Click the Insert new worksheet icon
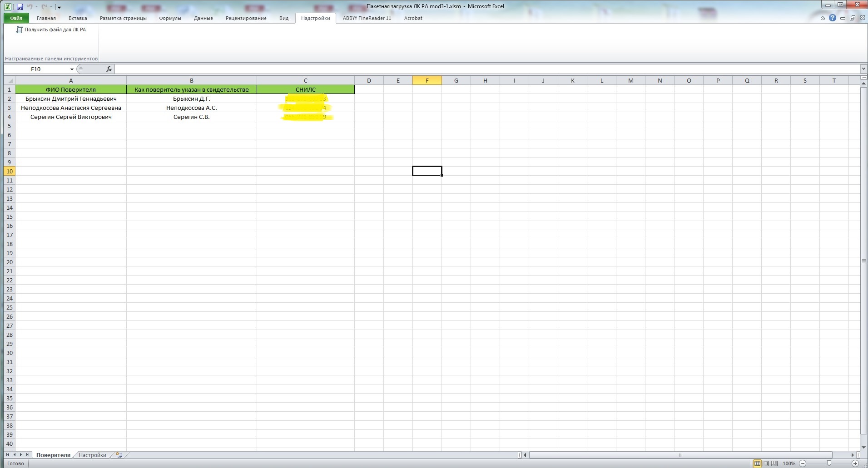Screen dimensions: 868x468 (x=119, y=455)
